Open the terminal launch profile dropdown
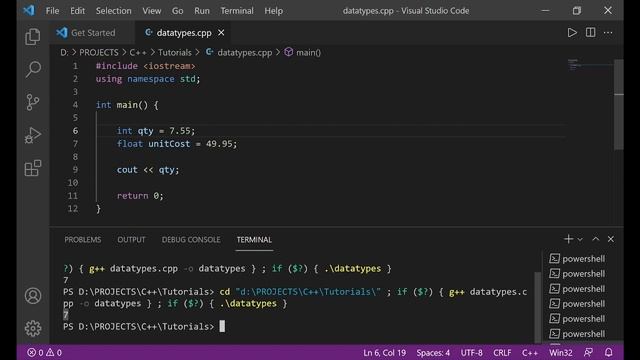This screenshot has width=640, height=360. click(x=580, y=240)
